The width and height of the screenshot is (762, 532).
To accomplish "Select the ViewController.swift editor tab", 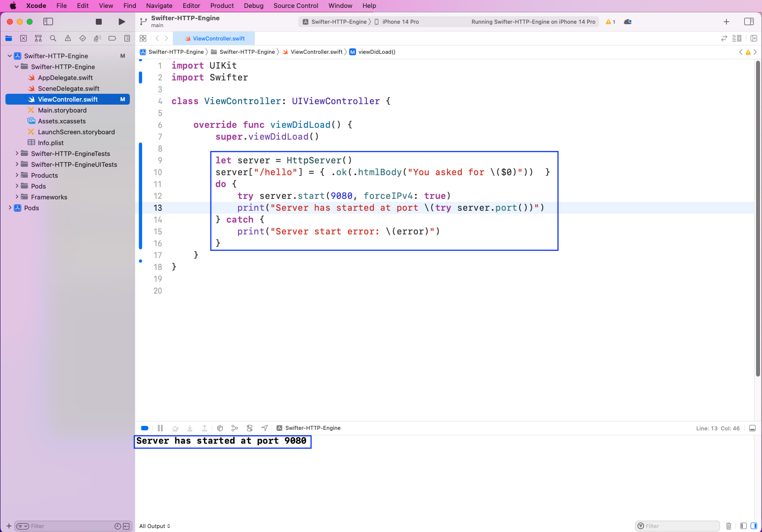I will 214,38.
